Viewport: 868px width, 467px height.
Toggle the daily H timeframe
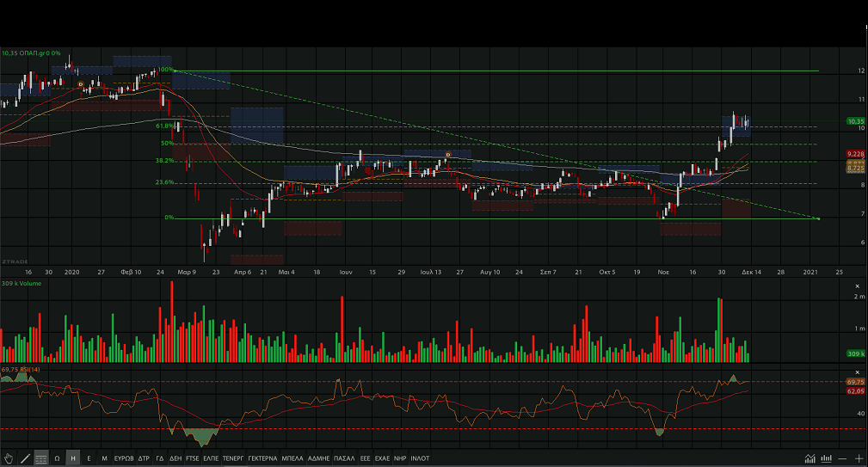73,458
